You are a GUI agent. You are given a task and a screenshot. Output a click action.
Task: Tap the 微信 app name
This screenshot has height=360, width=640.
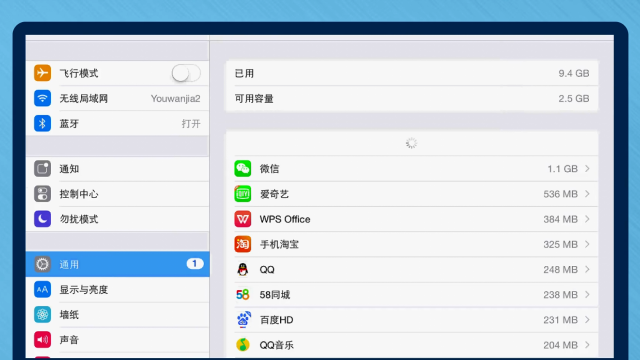point(269,169)
